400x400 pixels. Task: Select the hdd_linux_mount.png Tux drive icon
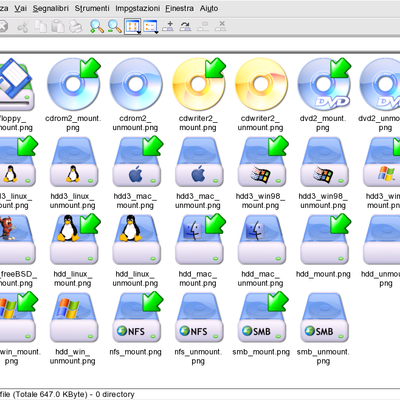[x=74, y=240]
